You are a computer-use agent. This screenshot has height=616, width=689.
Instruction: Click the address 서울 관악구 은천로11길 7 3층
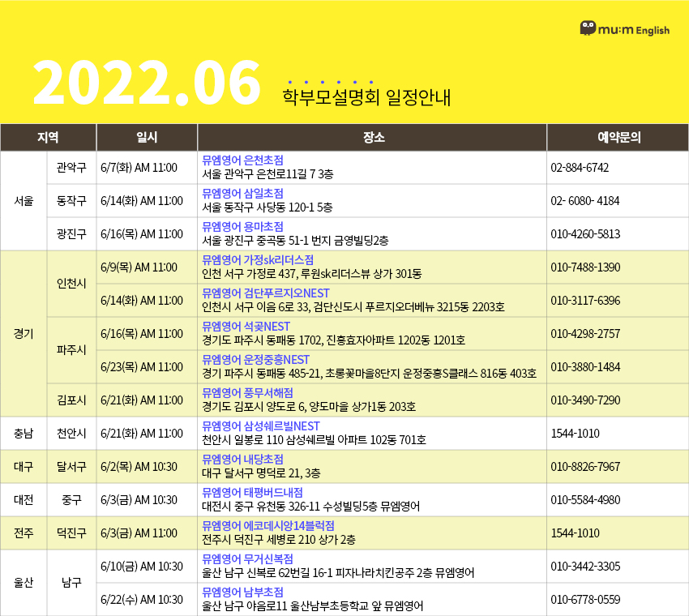[267, 174]
